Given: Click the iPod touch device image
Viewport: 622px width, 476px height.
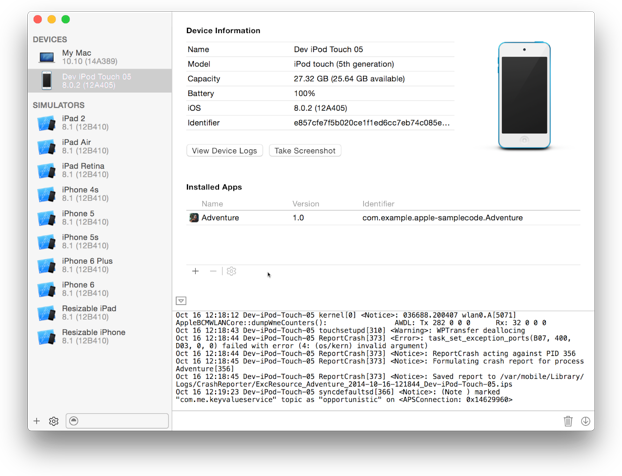Looking at the screenshot, I should click(x=524, y=95).
